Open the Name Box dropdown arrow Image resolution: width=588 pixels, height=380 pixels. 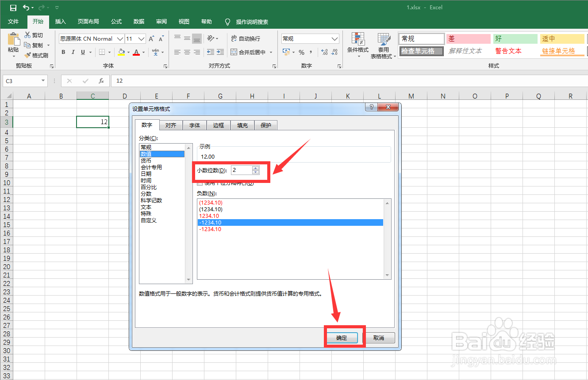point(43,81)
